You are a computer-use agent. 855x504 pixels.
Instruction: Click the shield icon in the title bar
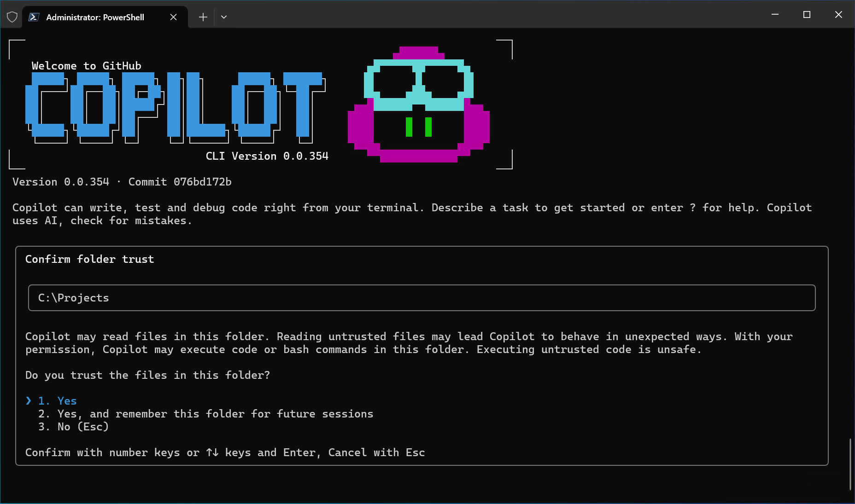click(12, 17)
